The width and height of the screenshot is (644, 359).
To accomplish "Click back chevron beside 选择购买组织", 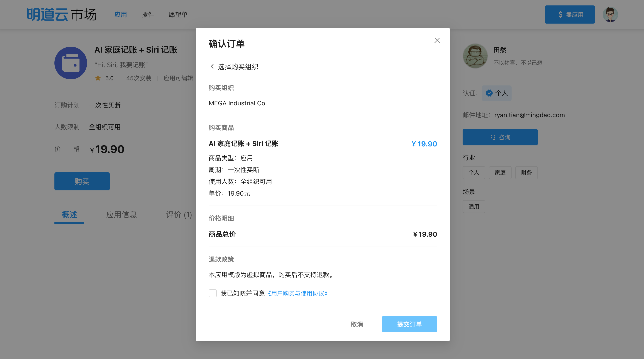I will [x=212, y=66].
